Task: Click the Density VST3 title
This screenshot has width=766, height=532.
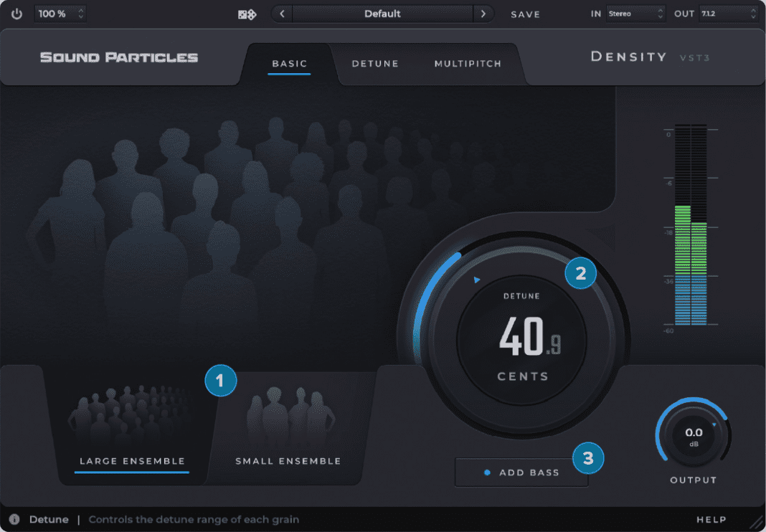Action: pyautogui.click(x=650, y=57)
